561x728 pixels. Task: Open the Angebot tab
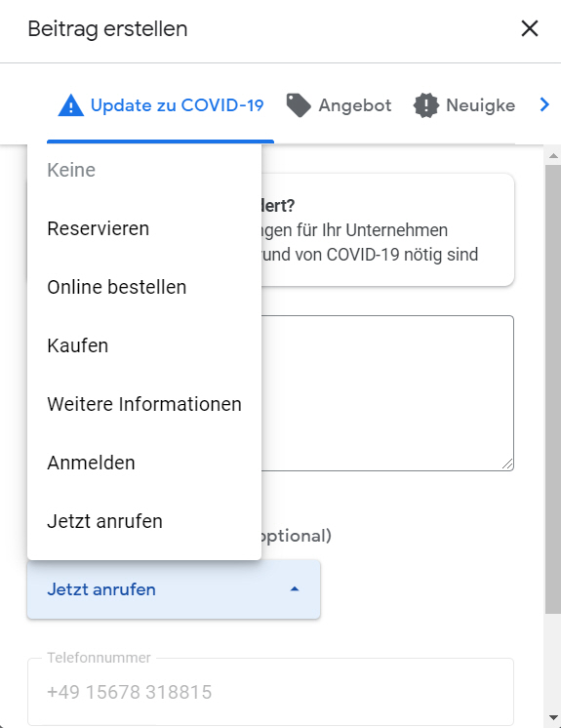coord(339,105)
